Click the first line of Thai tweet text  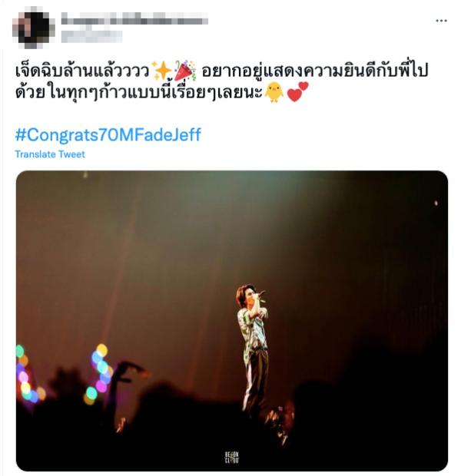point(221,71)
